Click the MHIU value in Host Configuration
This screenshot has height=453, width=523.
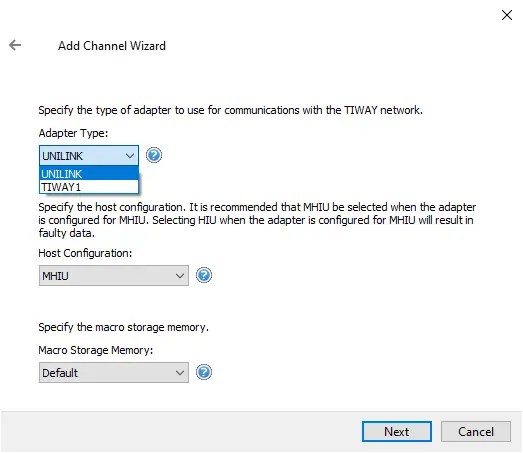[x=55, y=276]
